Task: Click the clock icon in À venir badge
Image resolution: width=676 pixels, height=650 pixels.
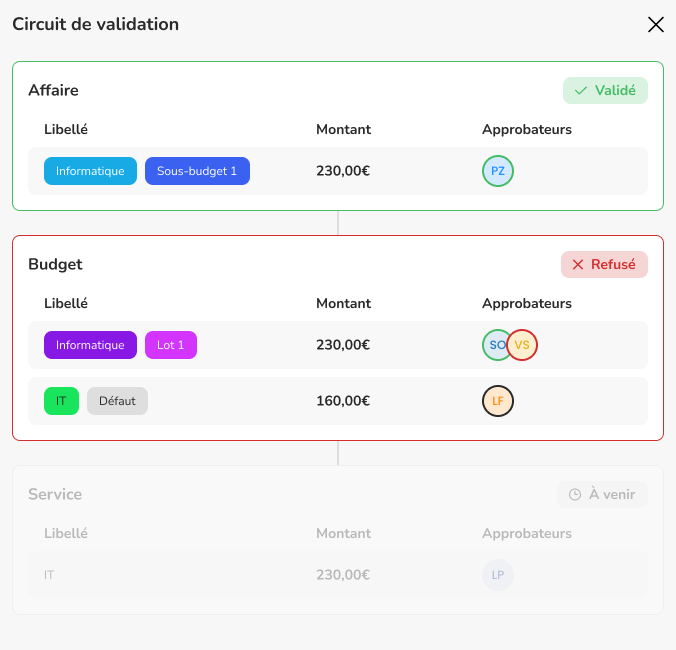Action: tap(575, 495)
